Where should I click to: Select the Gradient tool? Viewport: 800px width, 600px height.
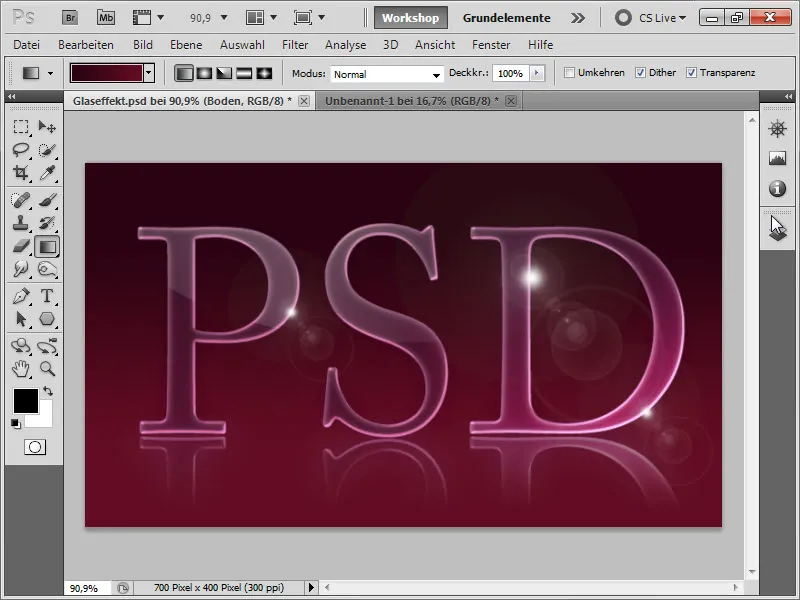[47, 247]
